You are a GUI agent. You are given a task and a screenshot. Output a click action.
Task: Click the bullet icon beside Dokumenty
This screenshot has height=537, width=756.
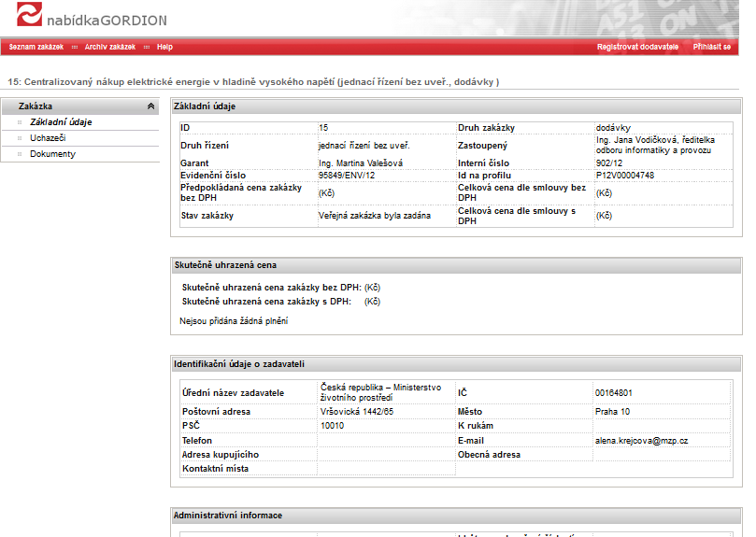(x=19, y=154)
